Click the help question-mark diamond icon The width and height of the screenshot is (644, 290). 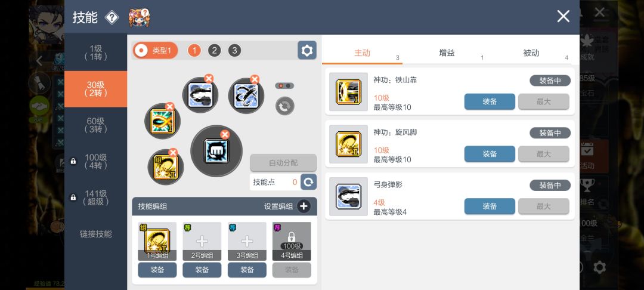coord(112,17)
